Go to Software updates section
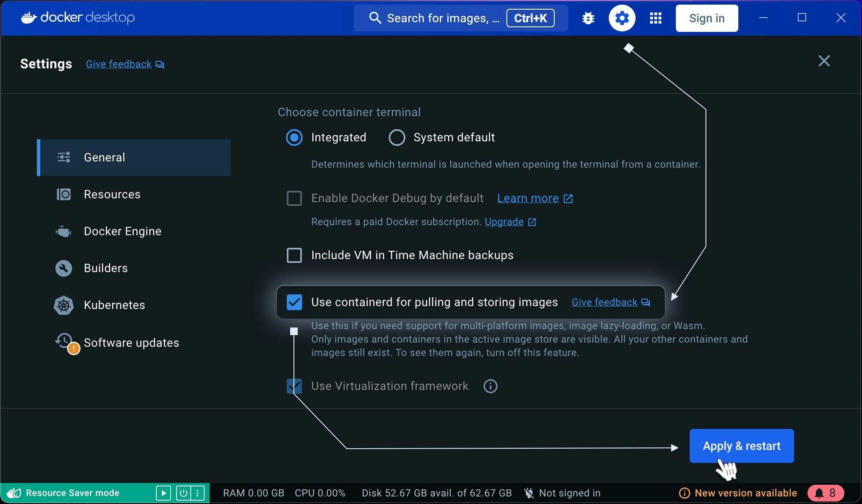 pos(131,343)
